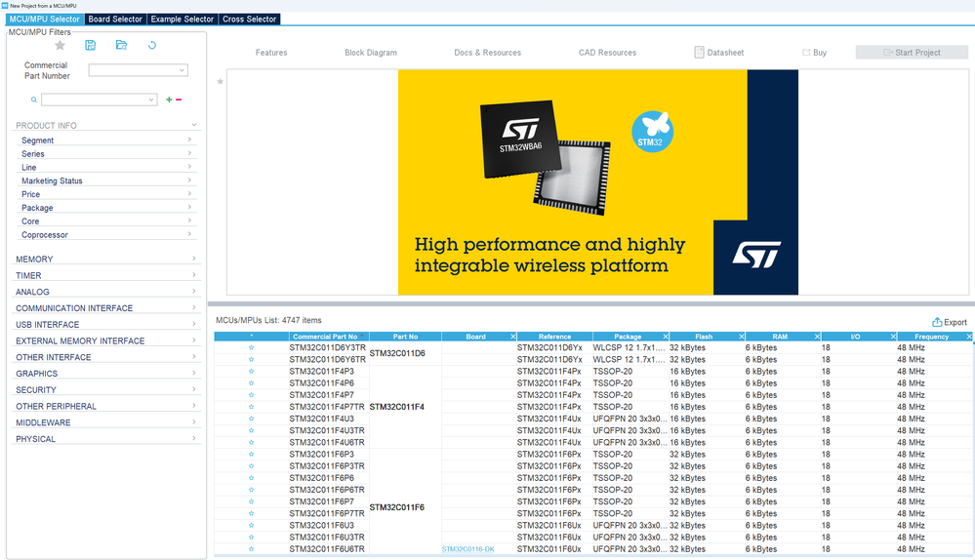Click the reset filters refresh icon
The width and height of the screenshot is (975, 560).
point(151,45)
